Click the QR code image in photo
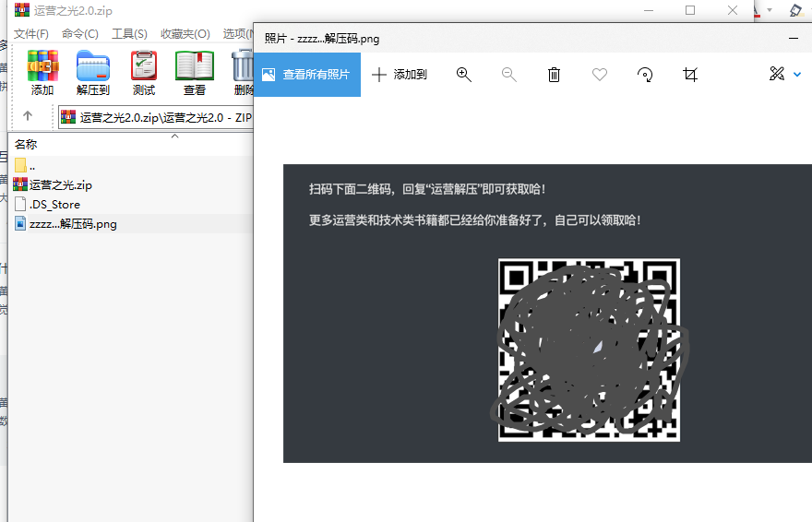This screenshot has height=522, width=812. tap(589, 350)
